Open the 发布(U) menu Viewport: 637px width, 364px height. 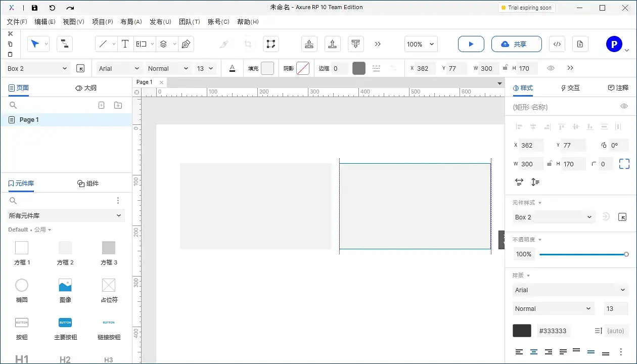point(160,22)
